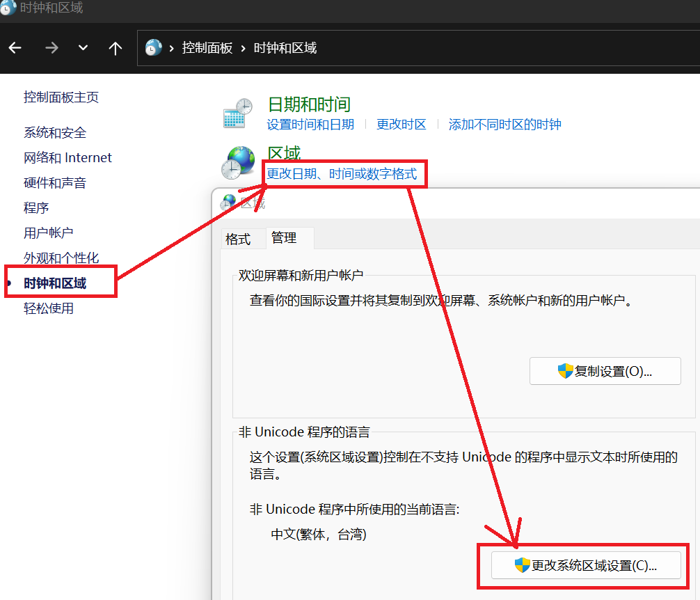The width and height of the screenshot is (700, 600).
Task: Select 时钟和区域 in sidebar
Action: [55, 283]
